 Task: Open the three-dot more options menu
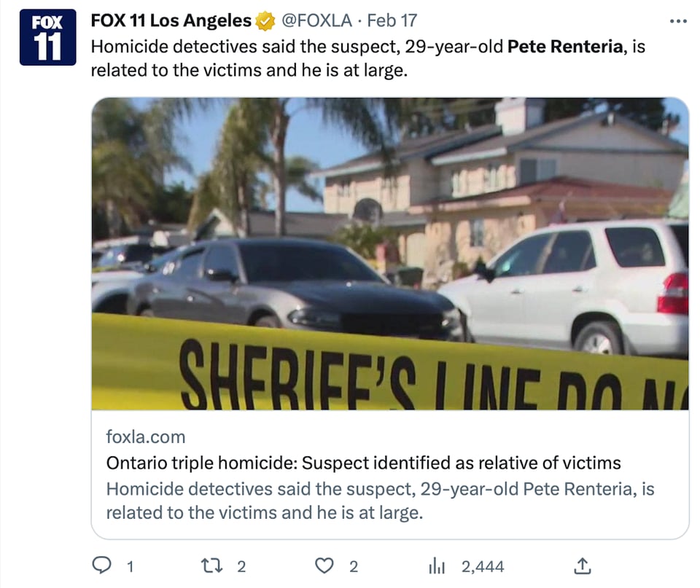tap(678, 21)
